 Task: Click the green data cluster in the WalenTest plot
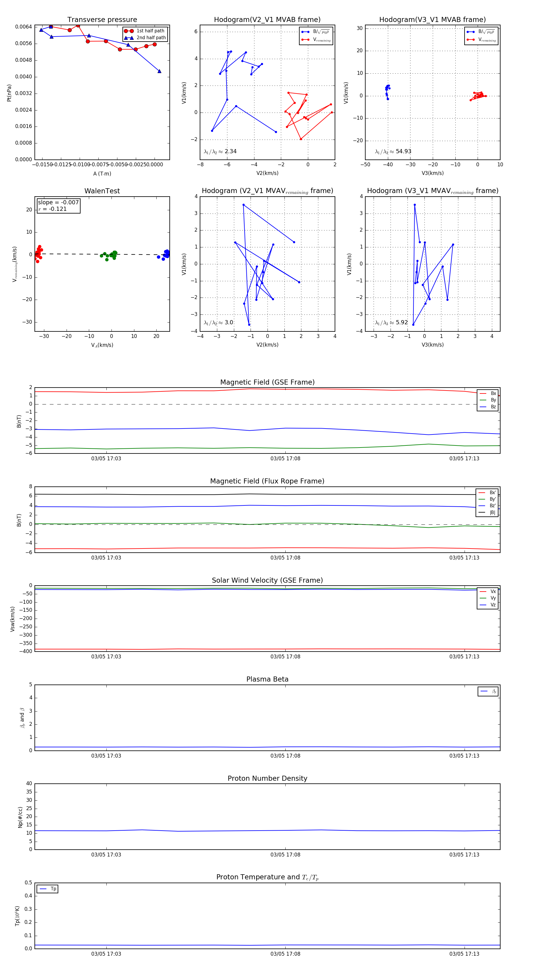point(109,255)
